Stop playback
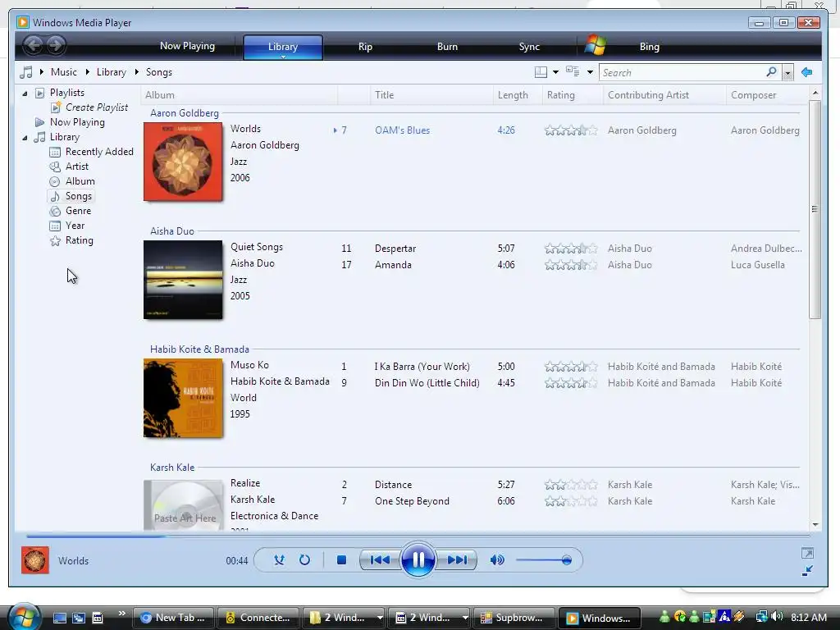Viewport: 840px width, 630px height. coord(341,559)
